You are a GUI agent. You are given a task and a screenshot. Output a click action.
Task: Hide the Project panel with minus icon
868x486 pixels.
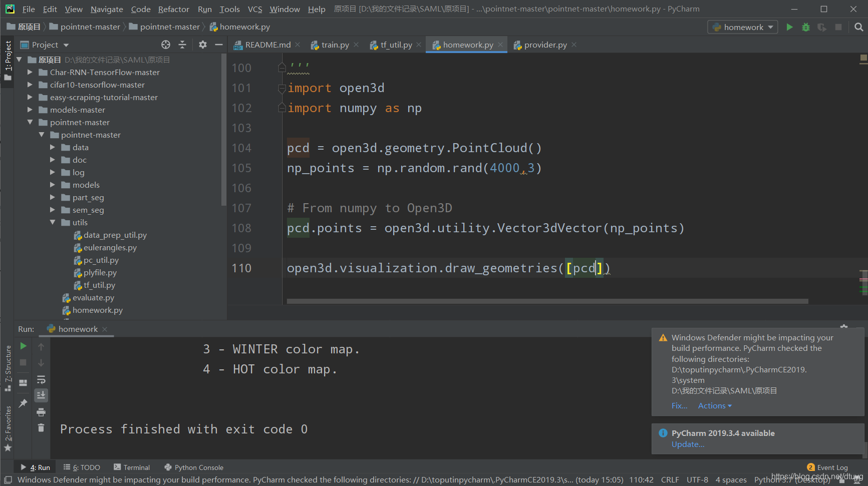(218, 45)
